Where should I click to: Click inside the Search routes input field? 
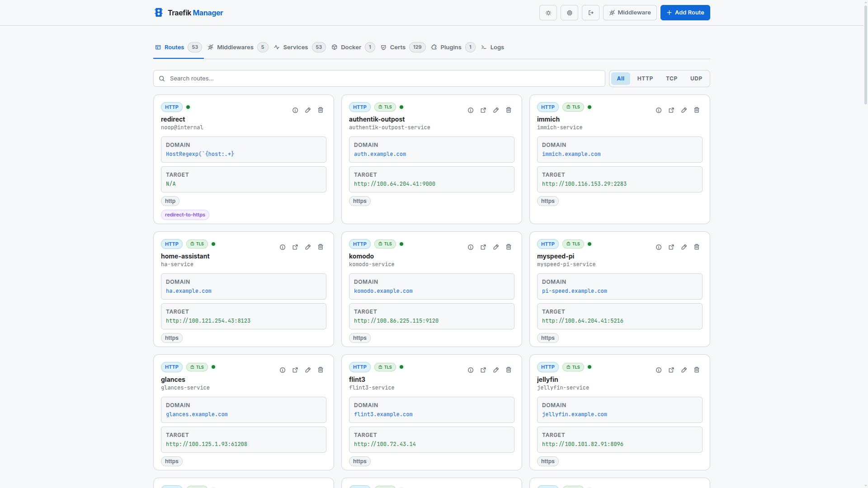(316, 78)
